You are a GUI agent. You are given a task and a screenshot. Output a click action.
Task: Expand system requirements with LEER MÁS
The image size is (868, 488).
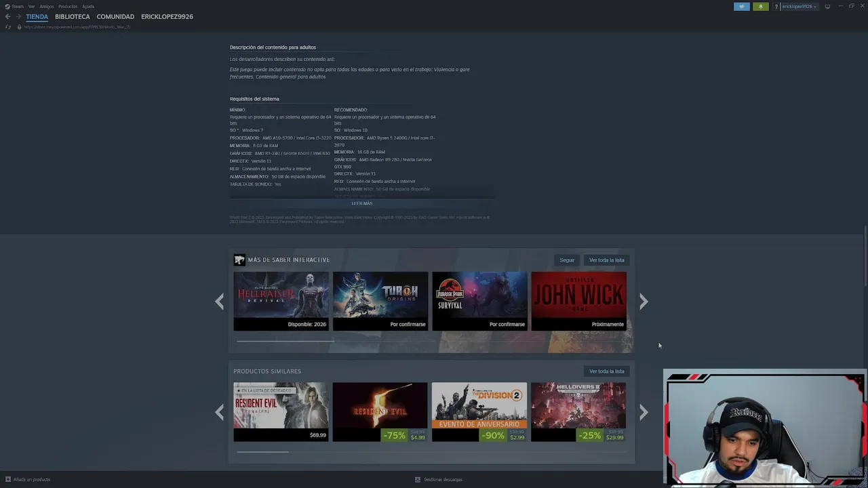pos(362,203)
